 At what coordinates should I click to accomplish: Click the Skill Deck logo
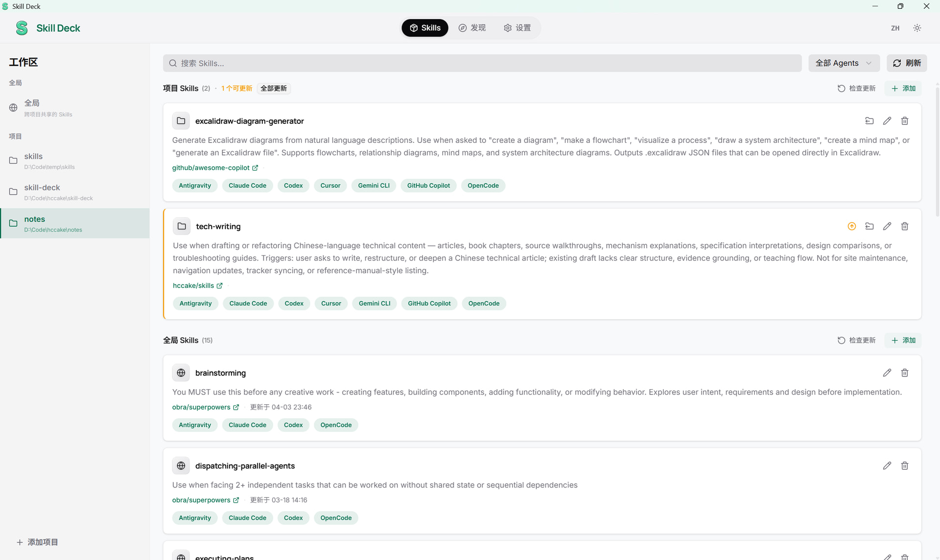22,28
